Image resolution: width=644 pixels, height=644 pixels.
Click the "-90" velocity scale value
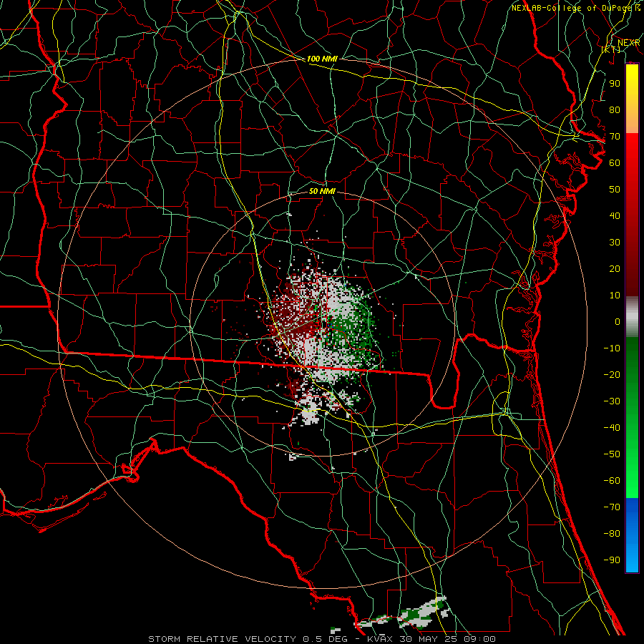point(612,560)
